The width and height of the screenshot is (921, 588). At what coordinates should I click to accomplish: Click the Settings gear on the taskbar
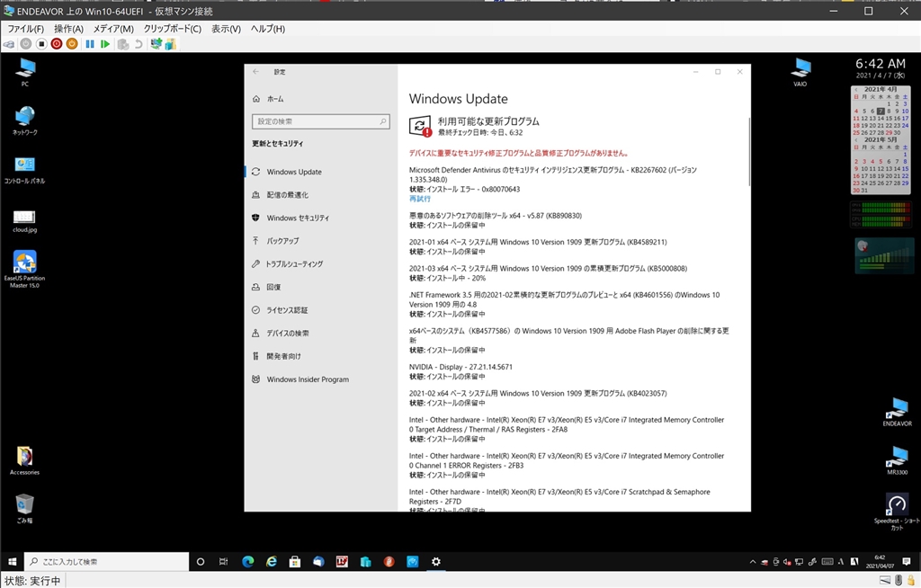pyautogui.click(x=436, y=562)
